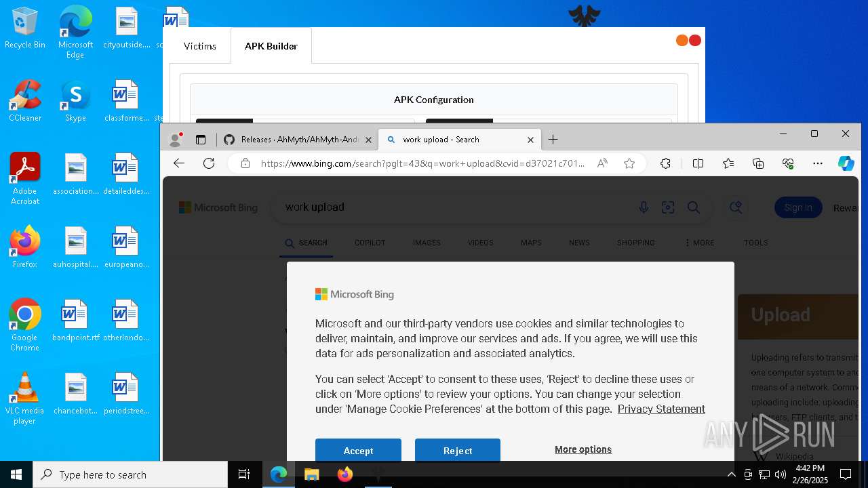Open Edge Extensions puzzle icon
This screenshot has height=488, width=868.
(x=665, y=163)
